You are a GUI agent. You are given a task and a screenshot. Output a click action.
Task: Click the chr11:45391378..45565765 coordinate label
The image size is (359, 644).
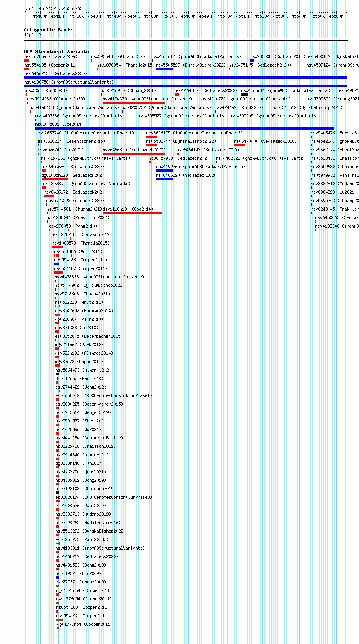pos(53,8)
